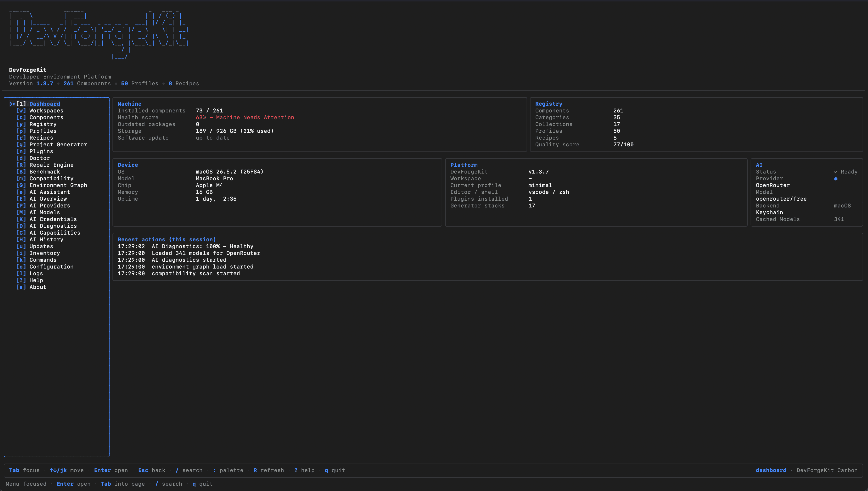Click the '? help' footer hint
The image size is (868, 491).
[304, 470]
